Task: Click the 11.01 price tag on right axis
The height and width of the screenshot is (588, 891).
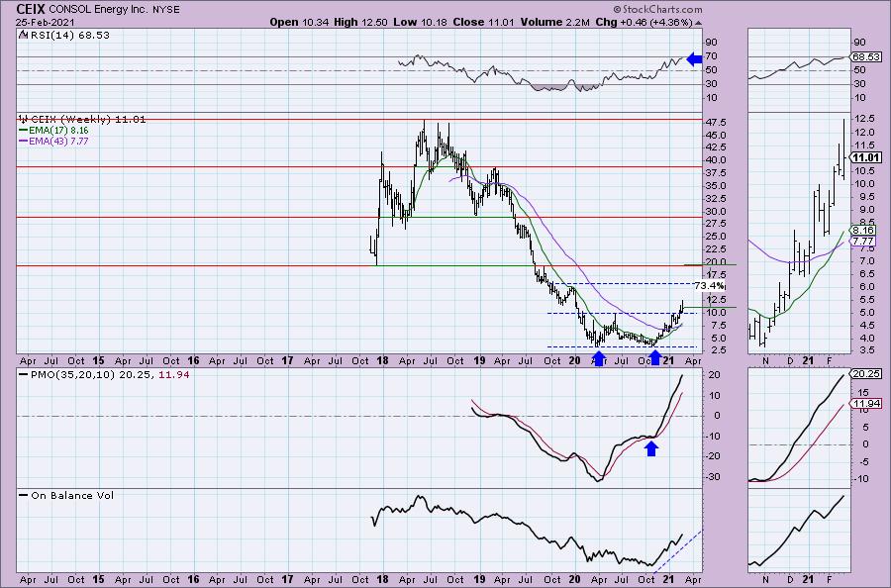Action: pyautogui.click(x=867, y=158)
